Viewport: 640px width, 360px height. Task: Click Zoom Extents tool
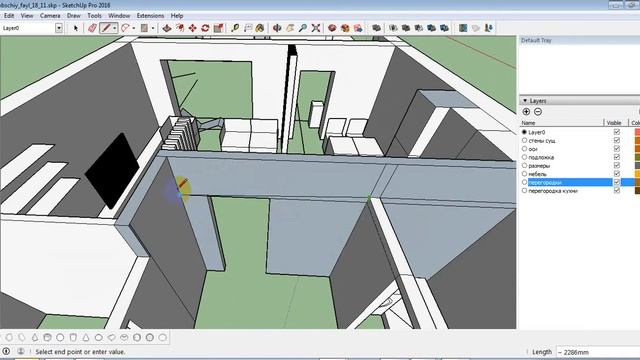click(x=316, y=28)
